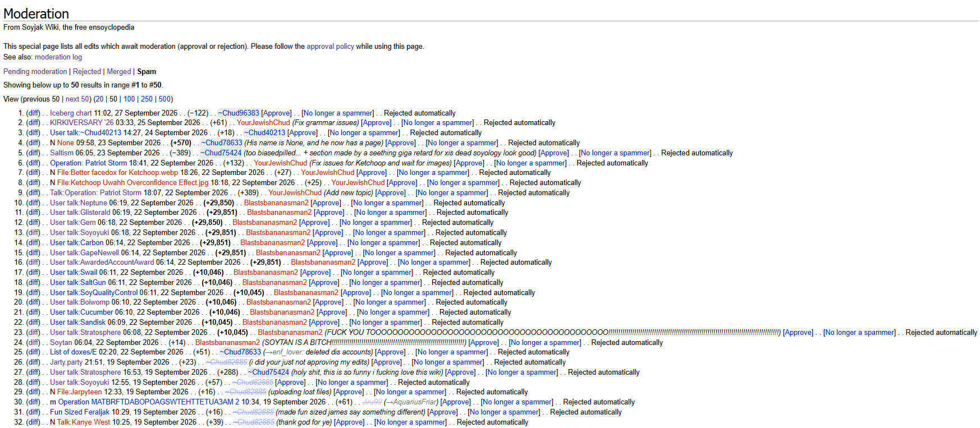Mark ~Chud96383 as no longer a spammer
This screenshot has width=980, height=428.
coord(338,113)
